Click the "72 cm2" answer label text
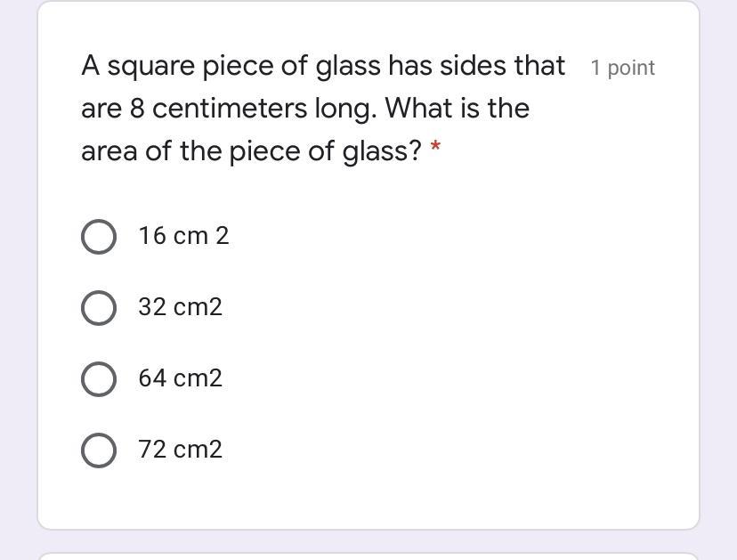The height and width of the screenshot is (560, 737). pyautogui.click(x=180, y=450)
